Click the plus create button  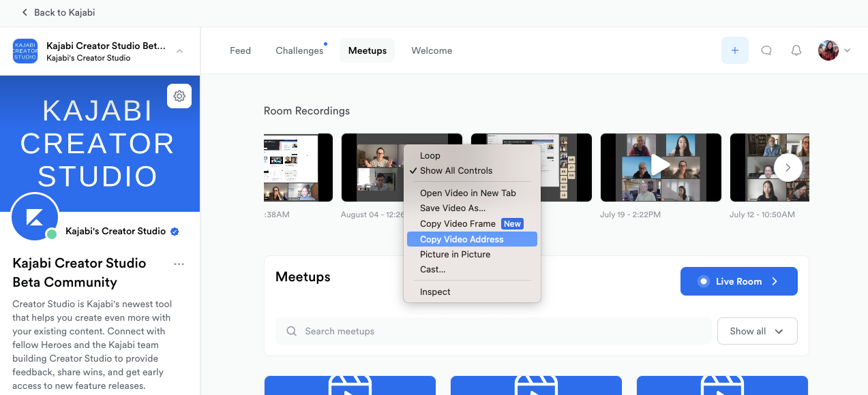click(735, 50)
